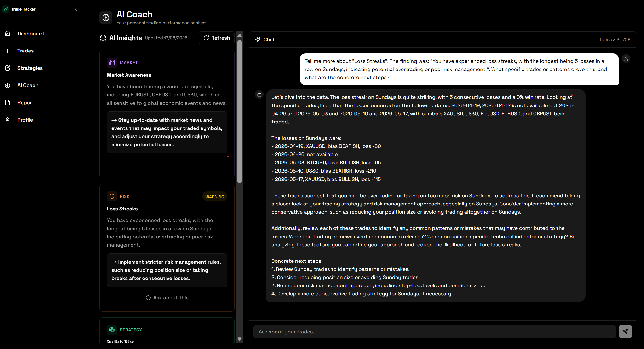The height and width of the screenshot is (349, 644).
Task: Click the speech bubble icon by Ask about this
Action: (x=148, y=298)
